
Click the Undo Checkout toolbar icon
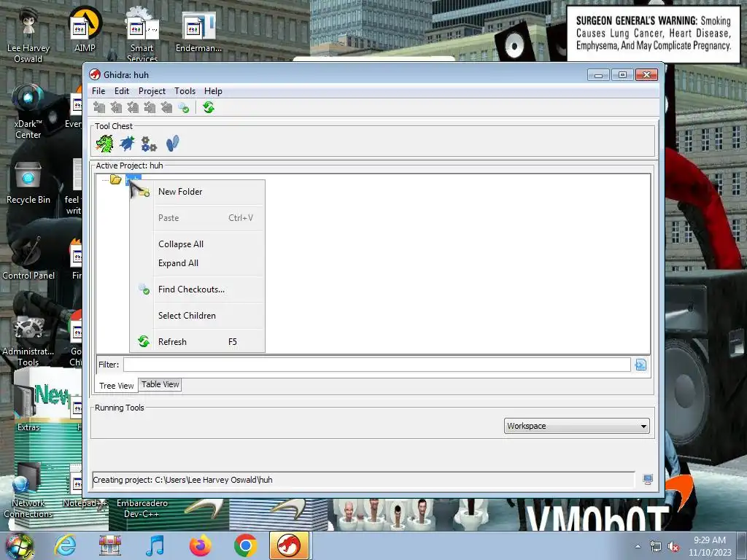(x=166, y=108)
